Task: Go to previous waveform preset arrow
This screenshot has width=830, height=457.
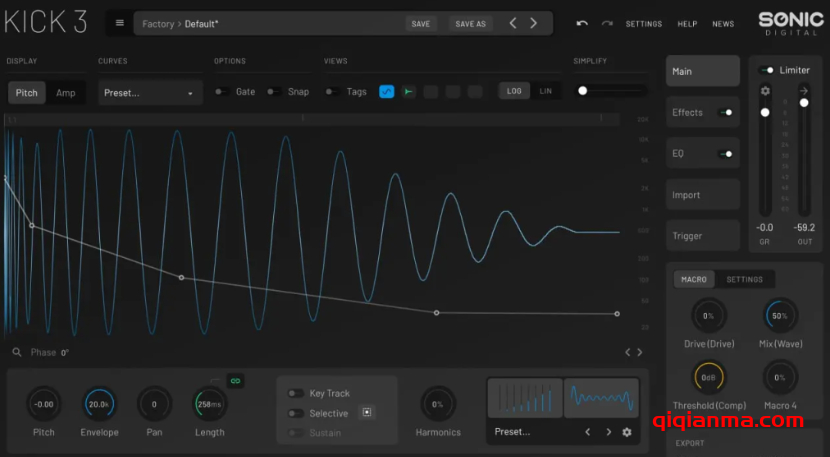Action: click(x=588, y=432)
